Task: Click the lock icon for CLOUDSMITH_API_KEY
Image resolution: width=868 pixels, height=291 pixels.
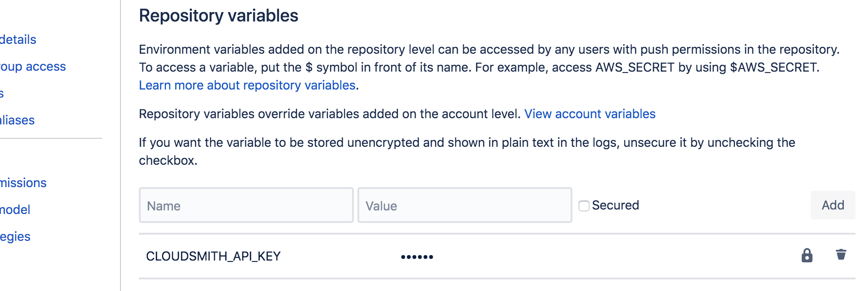Action: tap(807, 255)
